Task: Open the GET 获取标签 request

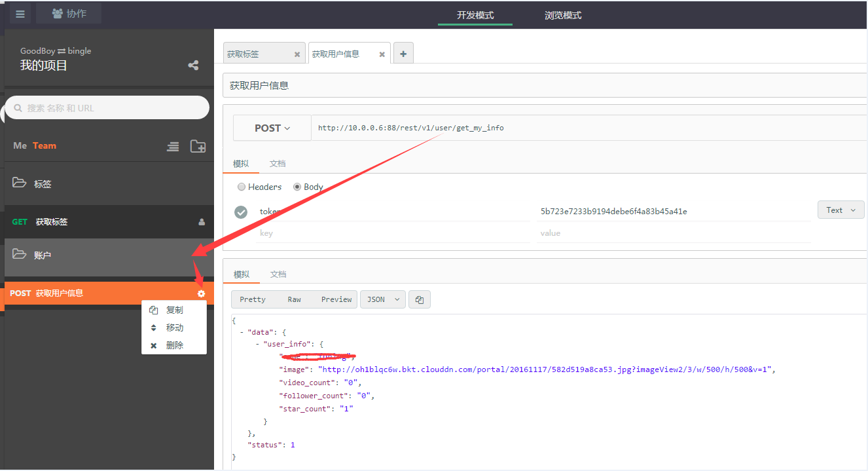Action: (x=109, y=222)
